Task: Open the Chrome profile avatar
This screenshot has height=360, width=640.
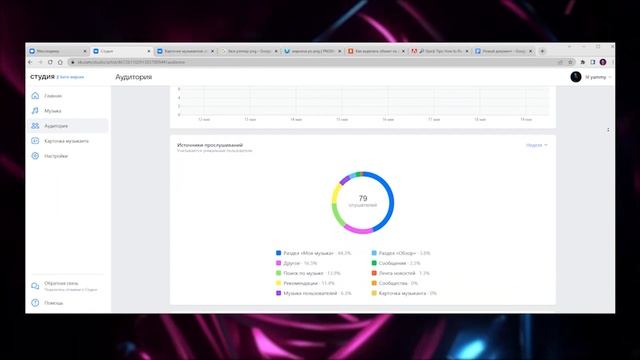Action: click(x=603, y=62)
